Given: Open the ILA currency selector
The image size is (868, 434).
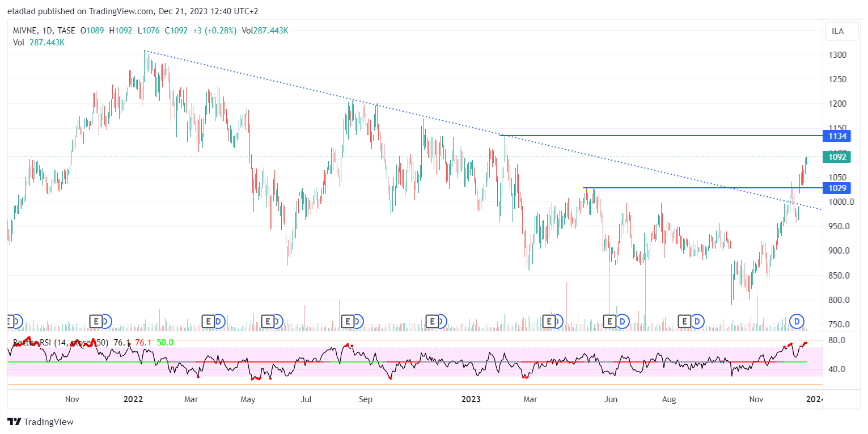Looking at the screenshot, I should [841, 31].
